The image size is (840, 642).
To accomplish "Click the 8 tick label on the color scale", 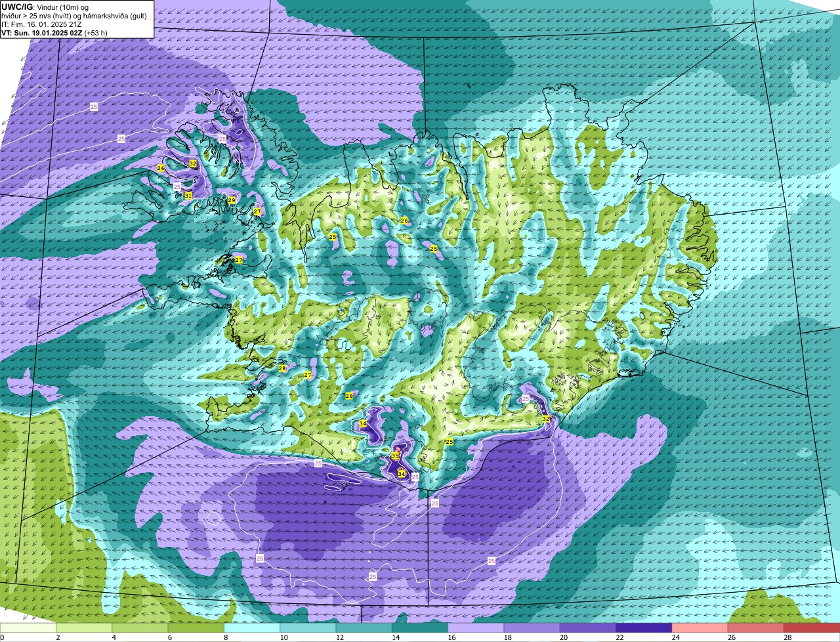I will [224, 637].
